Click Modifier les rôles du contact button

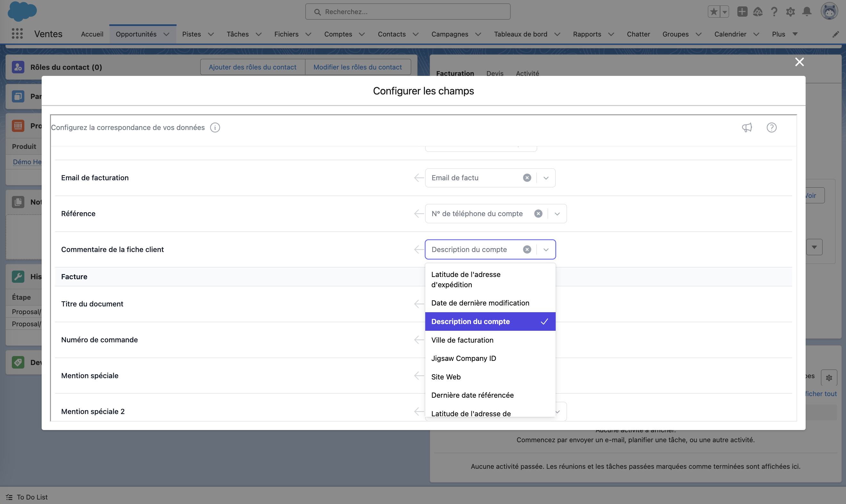358,67
